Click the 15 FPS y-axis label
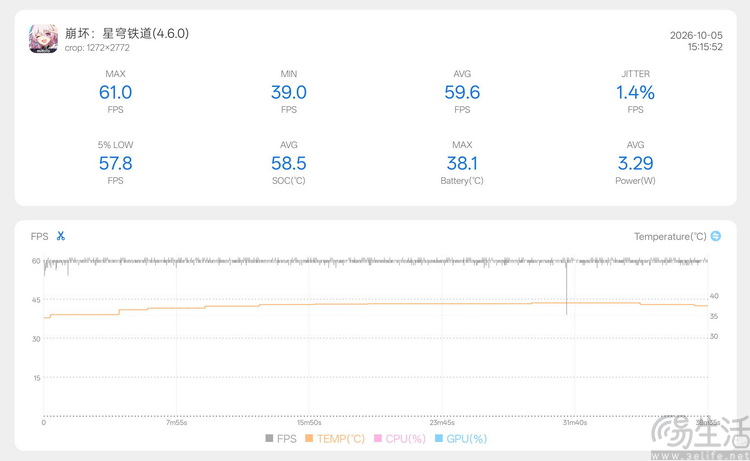 point(37,378)
